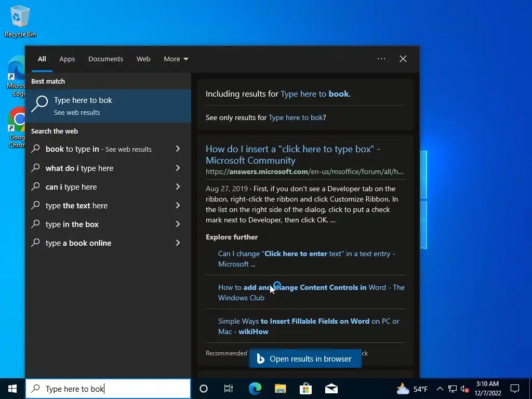Open 'How to add and change Content Controls' link

pyautogui.click(x=311, y=292)
